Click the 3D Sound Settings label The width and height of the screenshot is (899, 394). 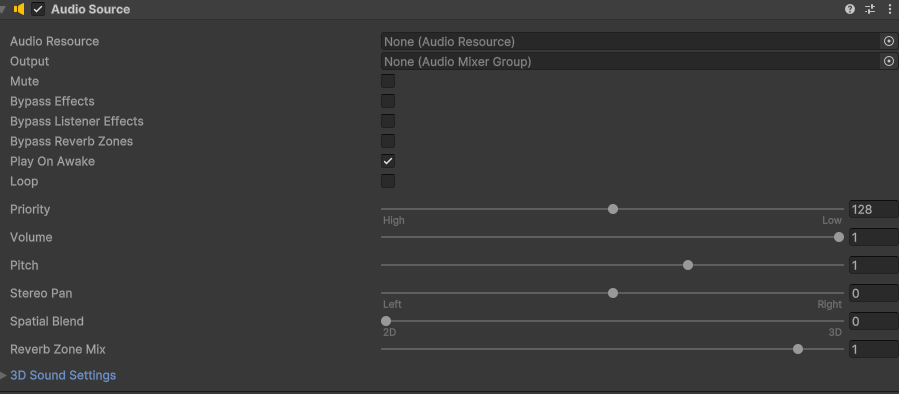pos(63,376)
